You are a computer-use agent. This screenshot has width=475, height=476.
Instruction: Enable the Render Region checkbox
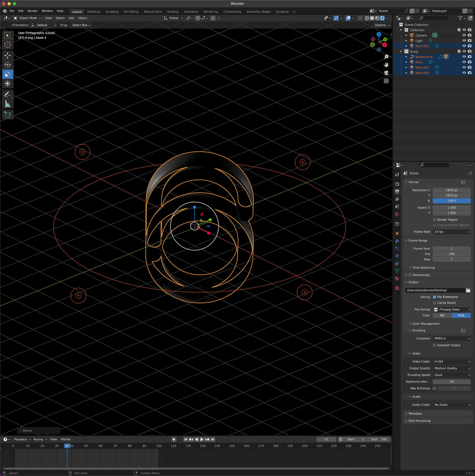click(x=434, y=220)
